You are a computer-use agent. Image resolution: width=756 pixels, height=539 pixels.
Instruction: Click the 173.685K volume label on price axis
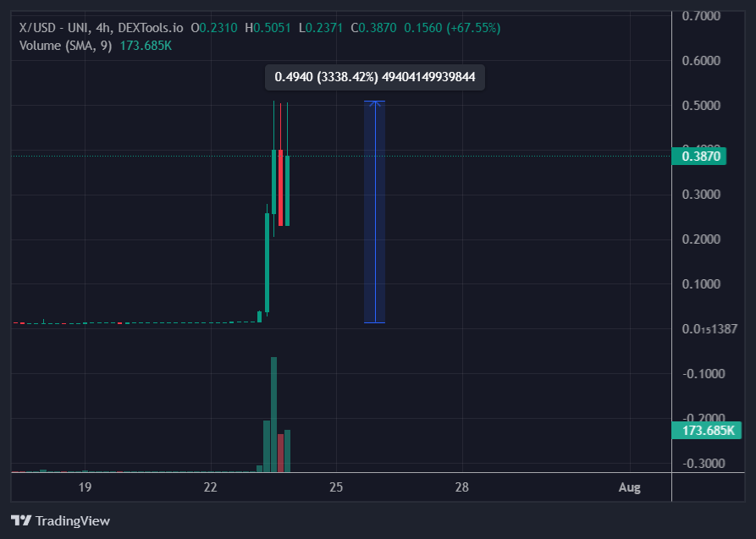706,430
